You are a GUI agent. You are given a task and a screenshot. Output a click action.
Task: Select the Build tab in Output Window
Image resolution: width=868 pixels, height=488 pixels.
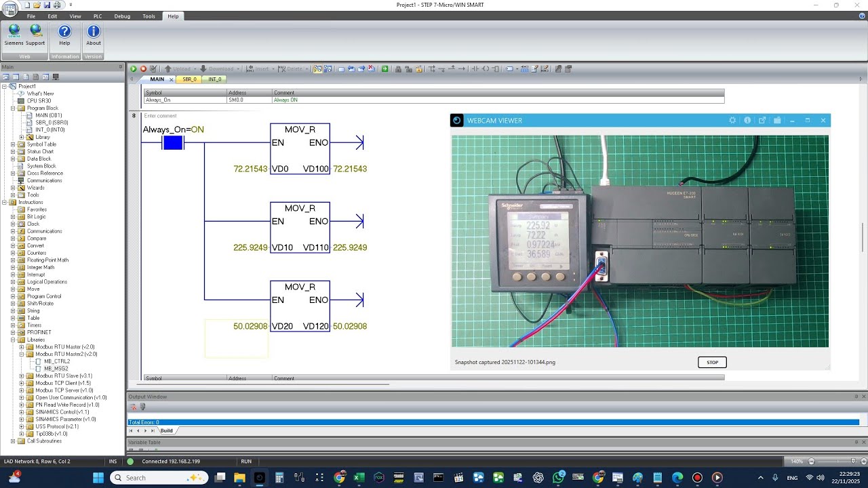tap(166, 430)
